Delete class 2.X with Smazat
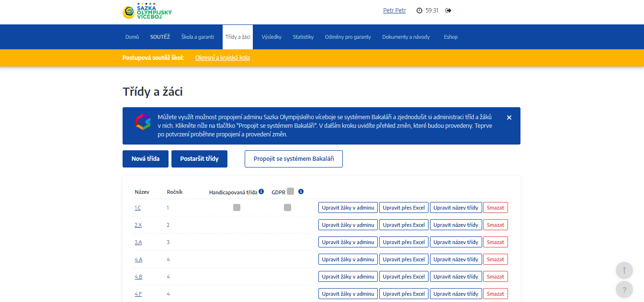Image resolution: width=644 pixels, height=302 pixels. point(495,225)
